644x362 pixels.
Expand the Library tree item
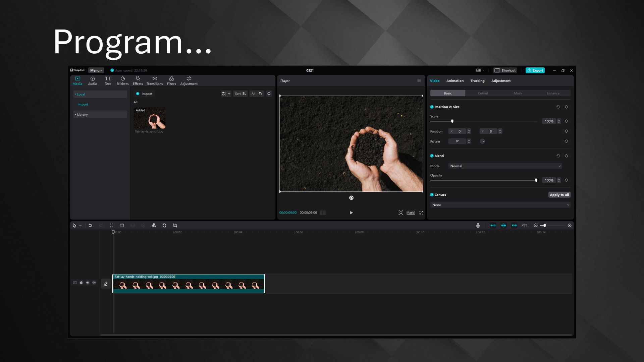coord(82,114)
